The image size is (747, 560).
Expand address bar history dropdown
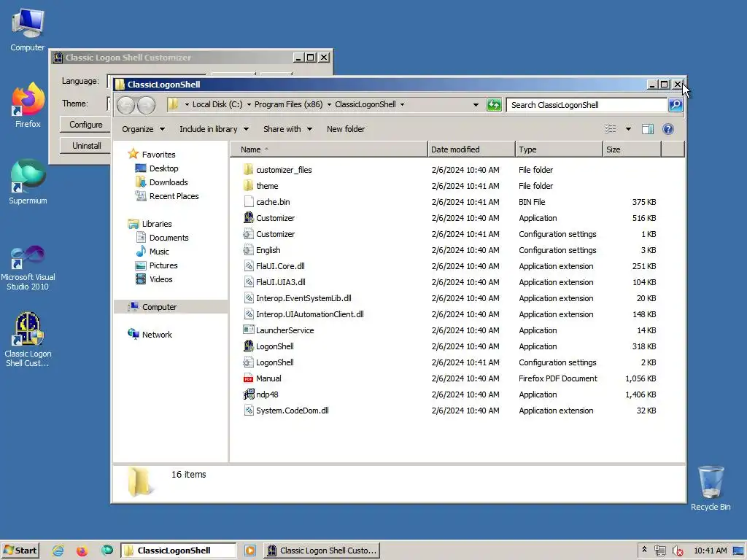[476, 105]
